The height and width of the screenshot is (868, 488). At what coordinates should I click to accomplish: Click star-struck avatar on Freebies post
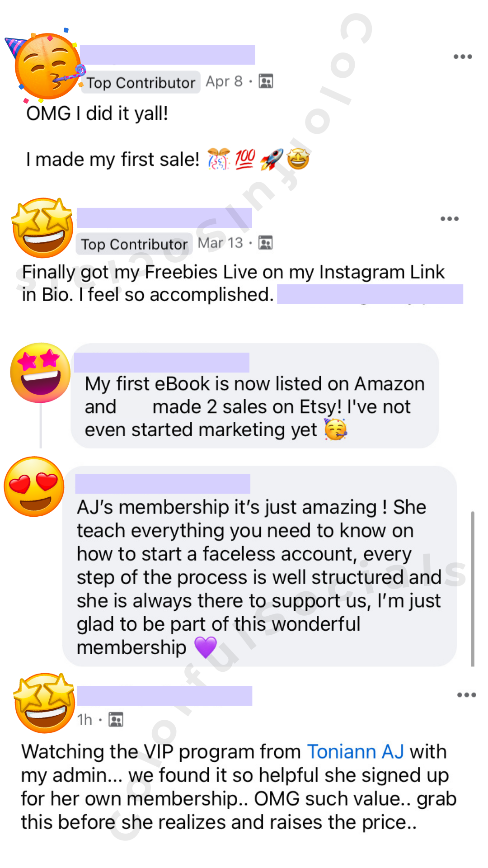pos(42,228)
